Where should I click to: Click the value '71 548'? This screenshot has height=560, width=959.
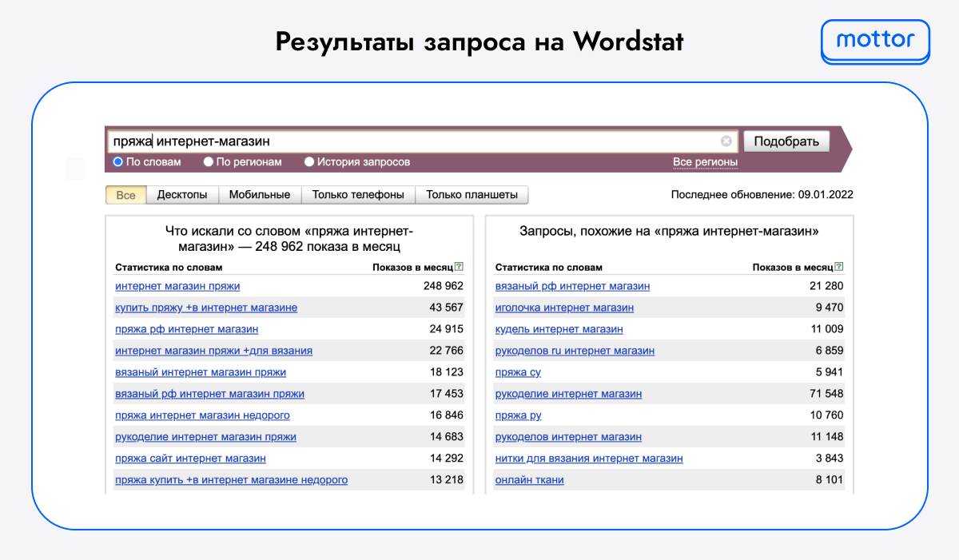(827, 394)
